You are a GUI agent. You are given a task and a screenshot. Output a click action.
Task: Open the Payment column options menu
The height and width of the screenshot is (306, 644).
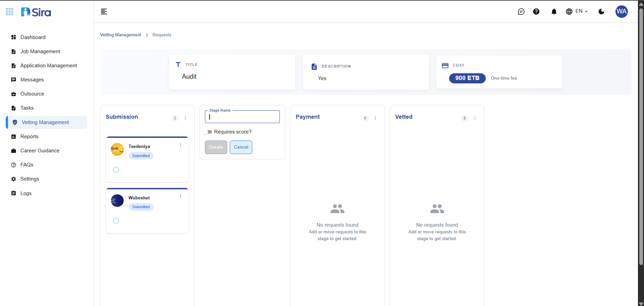tap(375, 118)
